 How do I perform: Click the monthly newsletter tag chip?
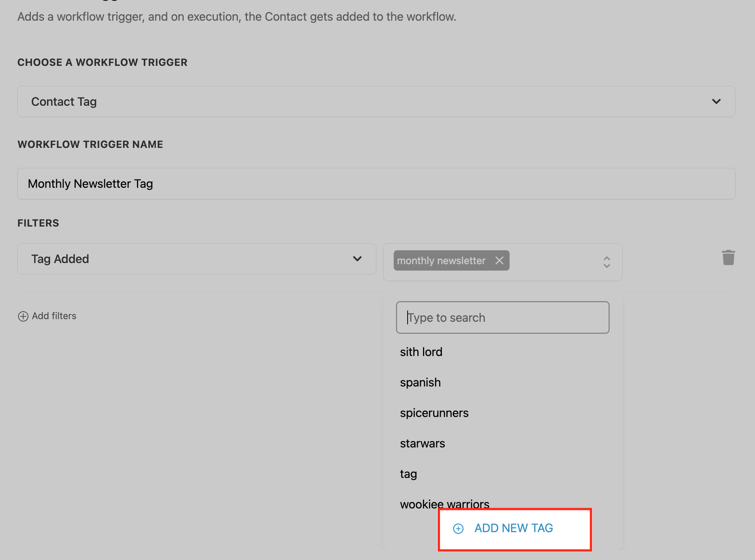coord(441,260)
